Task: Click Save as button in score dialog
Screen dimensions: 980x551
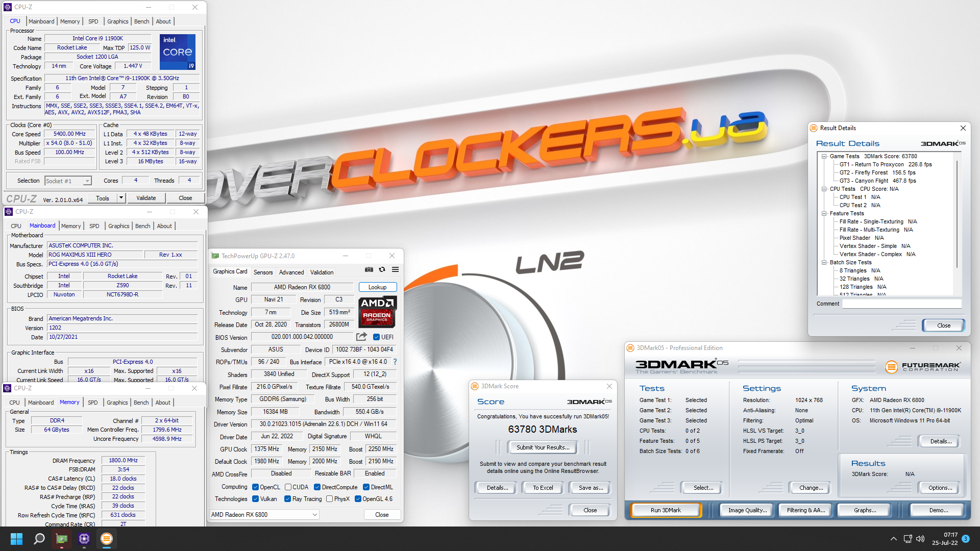Action: pyautogui.click(x=591, y=488)
